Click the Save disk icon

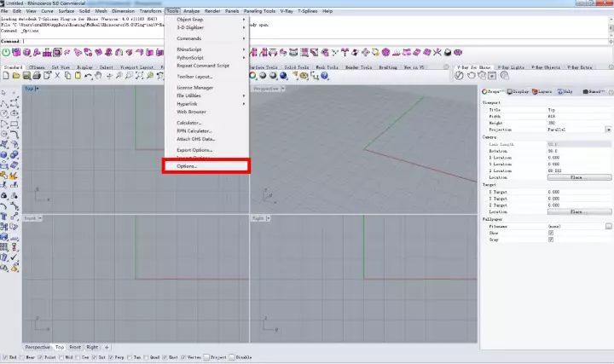click(x=26, y=76)
